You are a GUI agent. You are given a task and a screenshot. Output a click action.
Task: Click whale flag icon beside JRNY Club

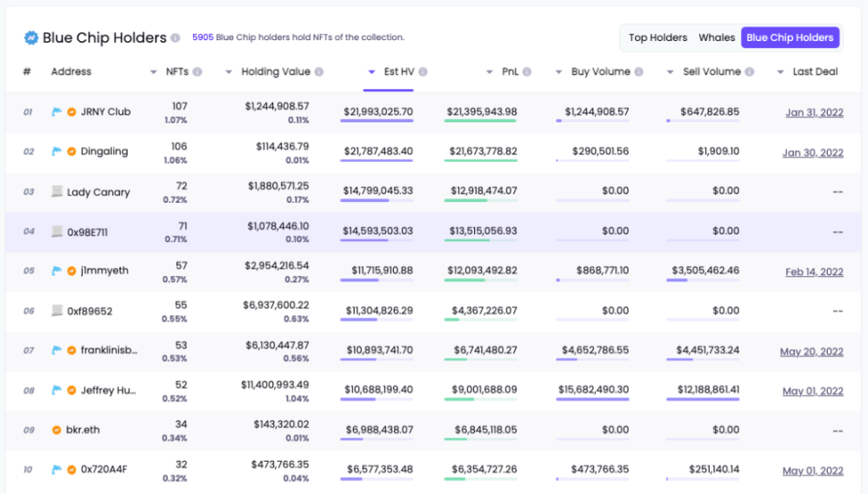pyautogui.click(x=57, y=113)
